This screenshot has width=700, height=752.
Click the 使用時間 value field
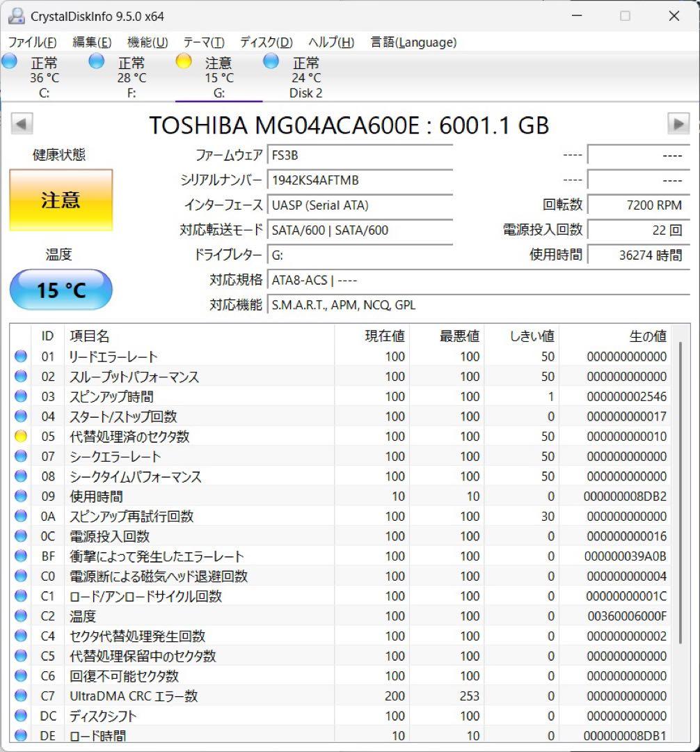639,255
